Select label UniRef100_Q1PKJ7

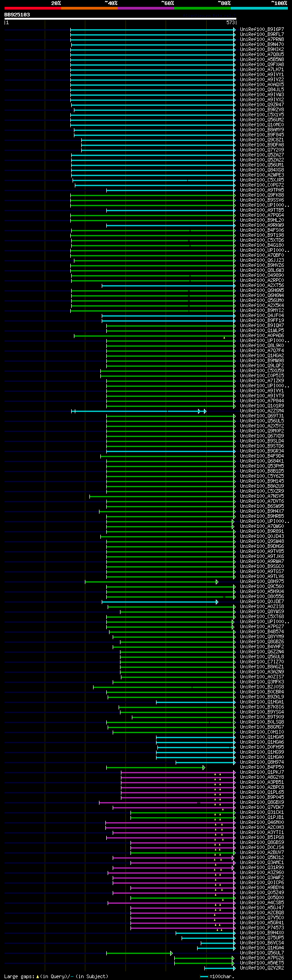(x=262, y=772)
